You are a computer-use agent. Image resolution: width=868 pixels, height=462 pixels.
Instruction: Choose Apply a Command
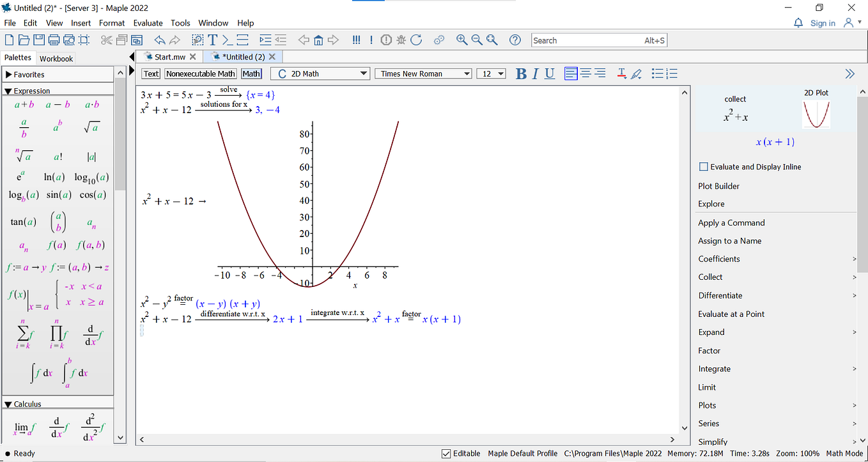click(731, 222)
